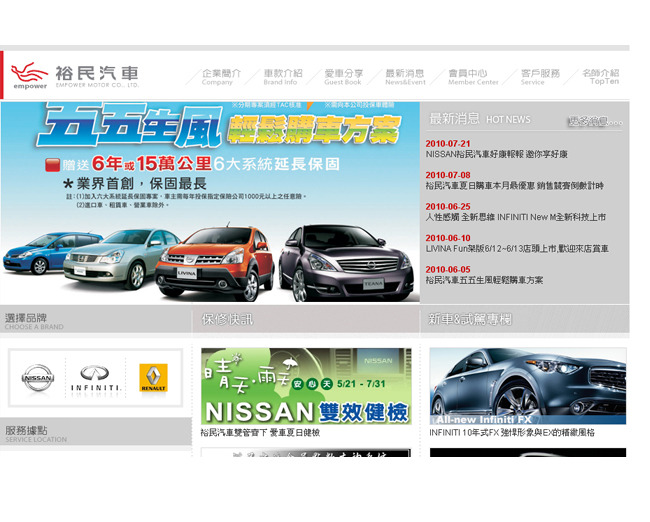The height and width of the screenshot is (522, 650).
Task: Open 車款介紹 Brand Info menu
Action: [283, 77]
